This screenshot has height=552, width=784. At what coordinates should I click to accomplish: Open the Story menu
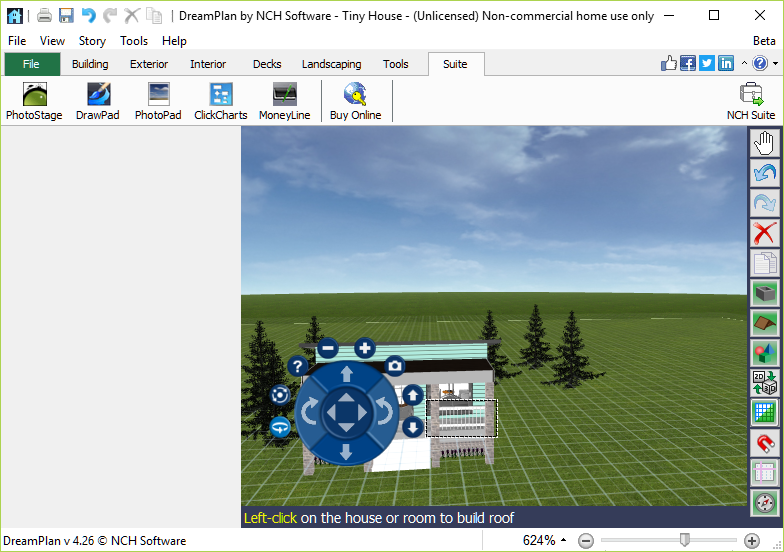click(92, 41)
